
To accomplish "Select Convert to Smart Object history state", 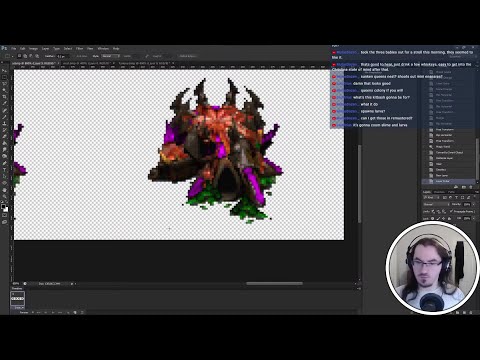I will point(449,152).
